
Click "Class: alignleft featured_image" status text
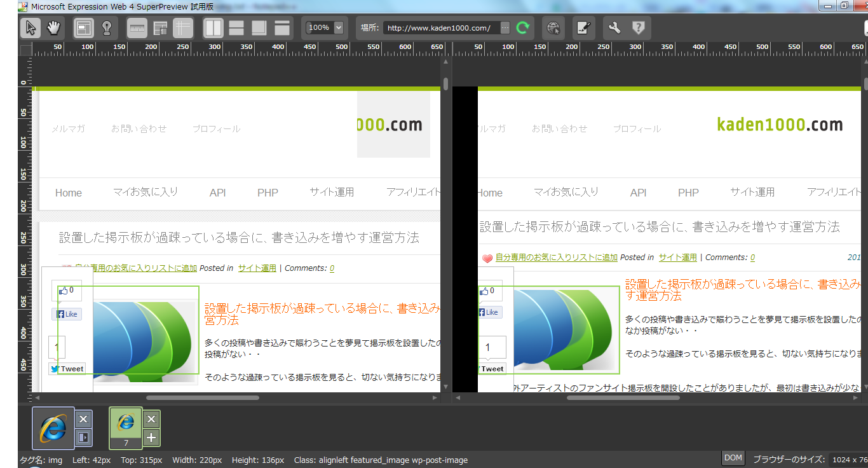(x=381, y=460)
